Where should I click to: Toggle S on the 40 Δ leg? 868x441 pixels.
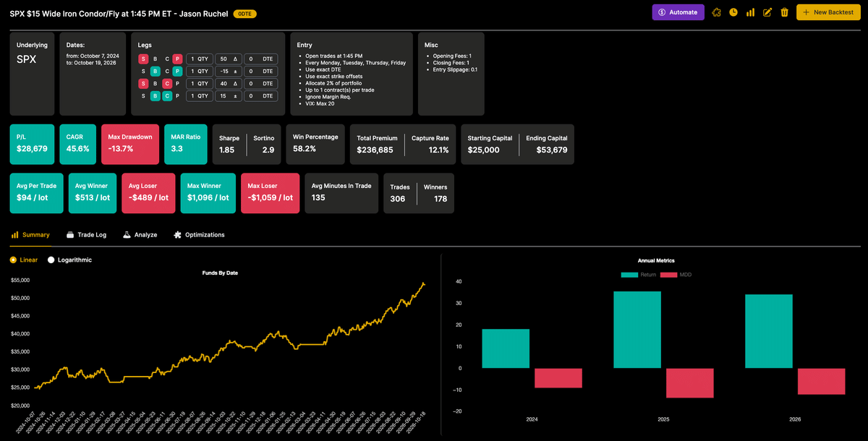pos(143,84)
